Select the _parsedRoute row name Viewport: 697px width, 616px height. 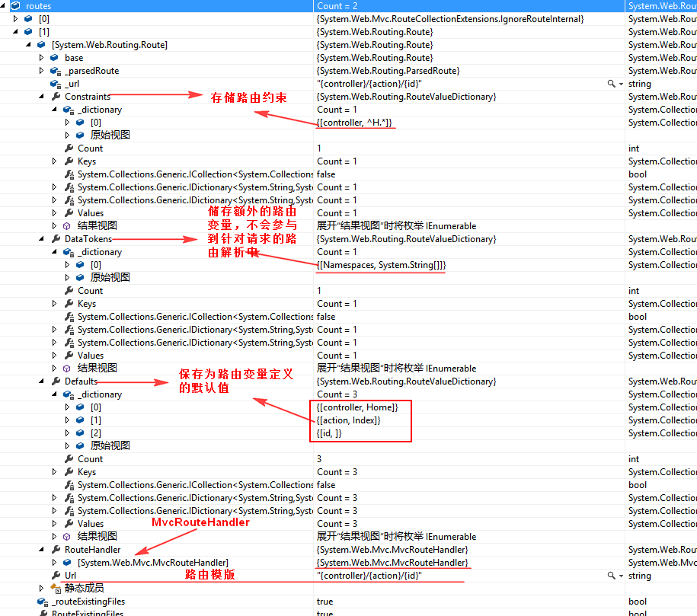tap(91, 71)
